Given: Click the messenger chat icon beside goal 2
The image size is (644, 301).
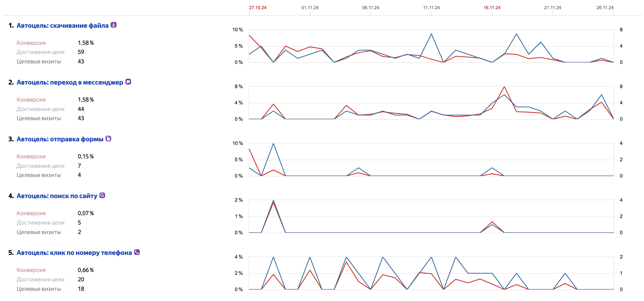Looking at the screenshot, I should click(128, 82).
